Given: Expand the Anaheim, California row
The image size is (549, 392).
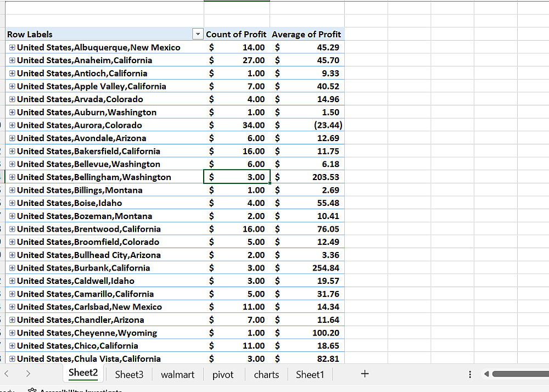Looking at the screenshot, I should click(x=12, y=60).
